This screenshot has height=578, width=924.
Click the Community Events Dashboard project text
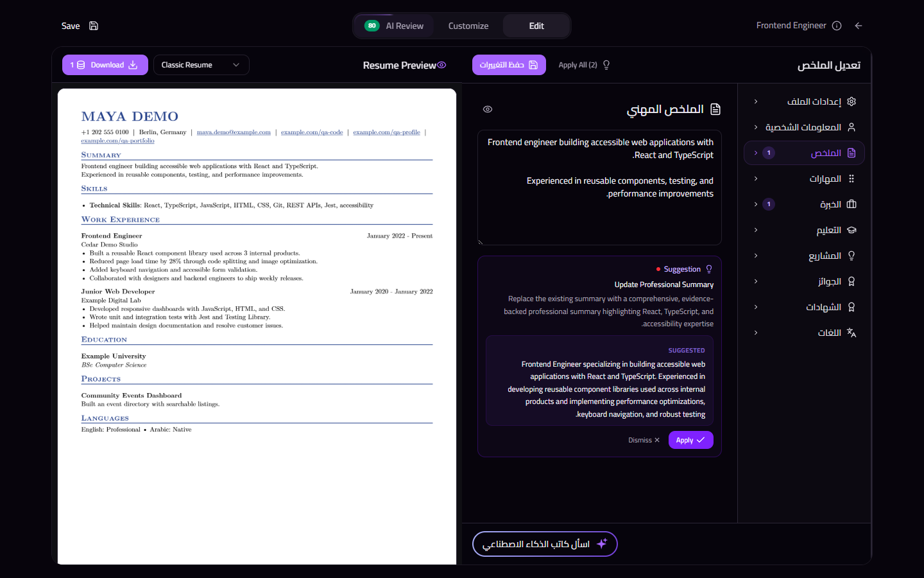point(132,396)
